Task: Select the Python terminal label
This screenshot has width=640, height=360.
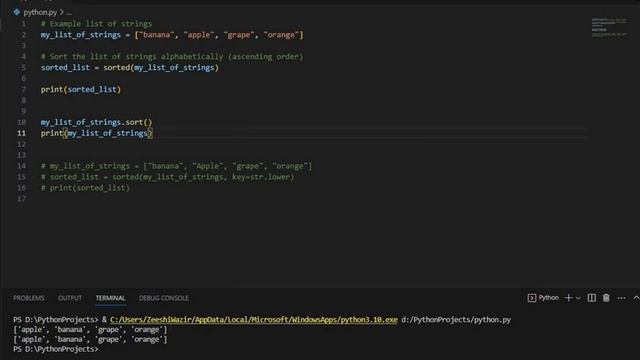Action: click(x=549, y=298)
